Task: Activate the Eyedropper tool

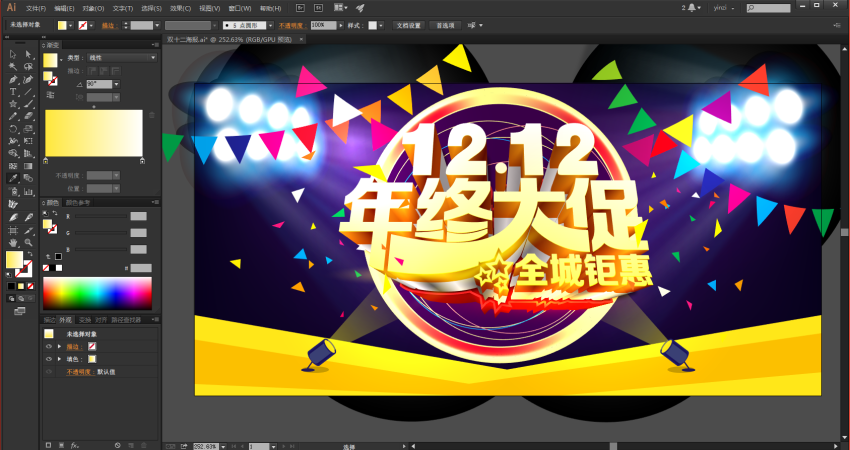Action: click(13, 178)
